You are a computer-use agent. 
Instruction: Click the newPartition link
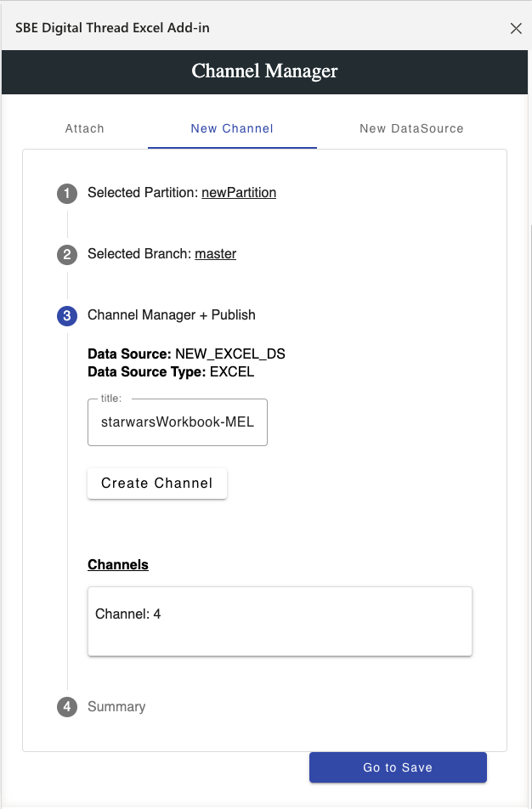pyautogui.click(x=239, y=193)
